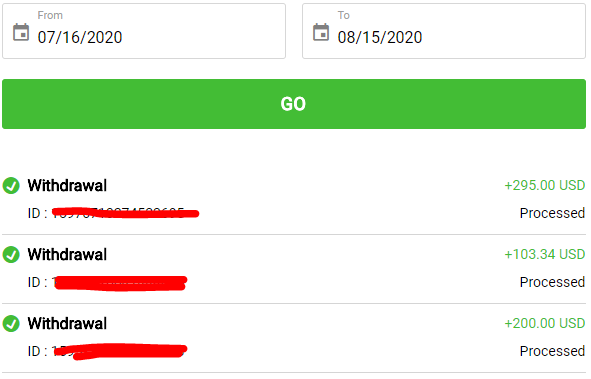Click the redacted ID of second withdrawal
The image size is (591, 379).
click(x=119, y=283)
